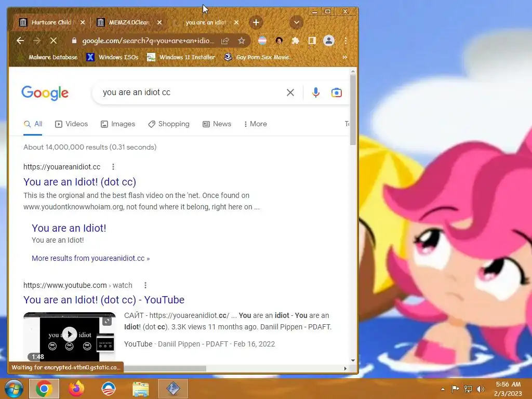Click the Google logo

(x=45, y=92)
